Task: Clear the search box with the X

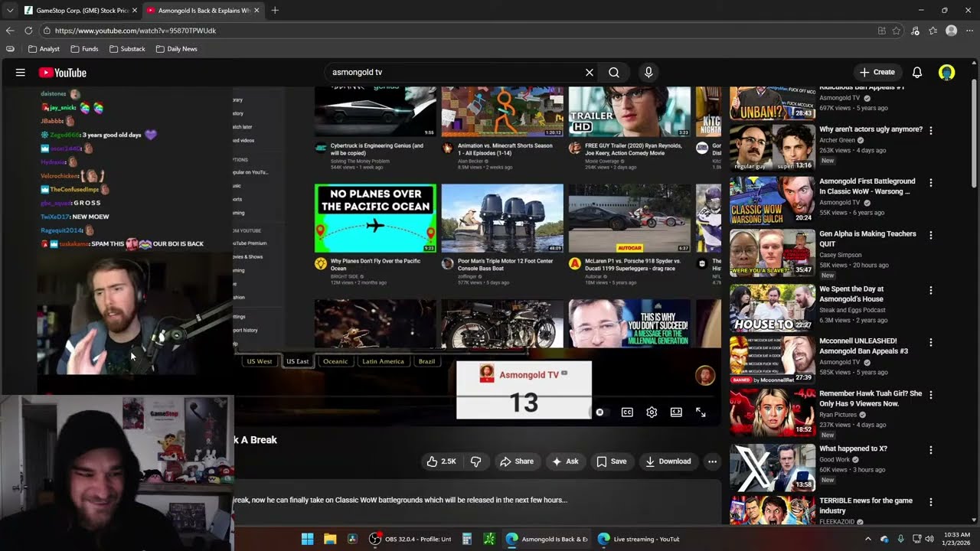Action: (590, 73)
